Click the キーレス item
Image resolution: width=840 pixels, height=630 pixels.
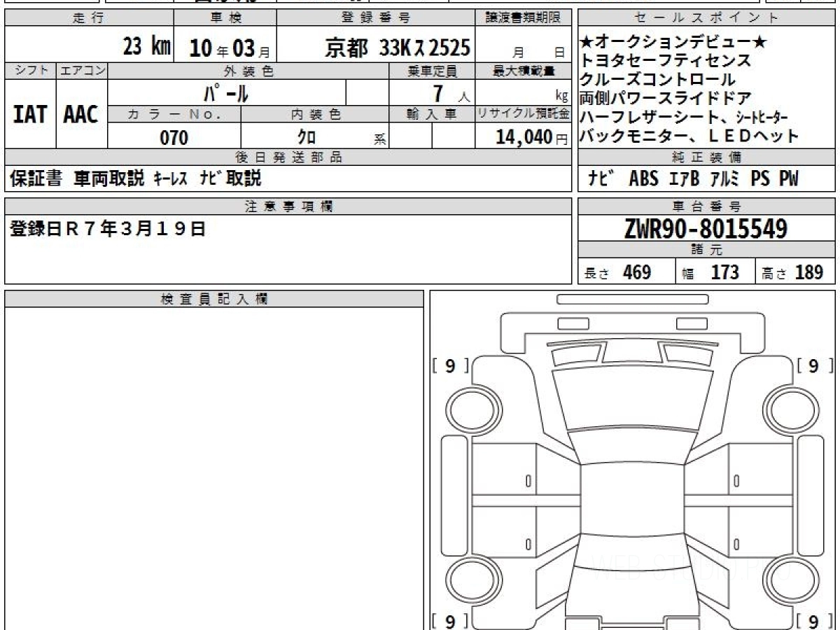pyautogui.click(x=171, y=179)
